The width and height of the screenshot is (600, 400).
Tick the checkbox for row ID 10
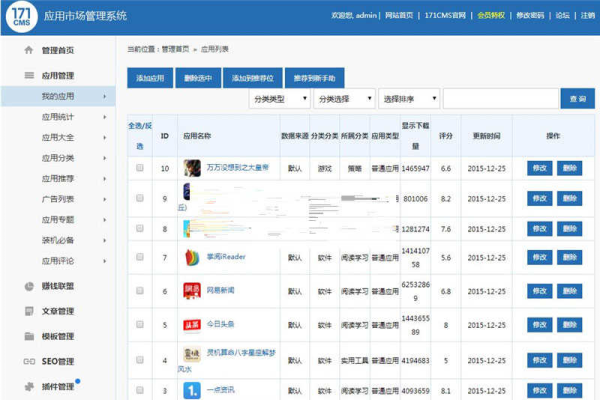coord(140,168)
